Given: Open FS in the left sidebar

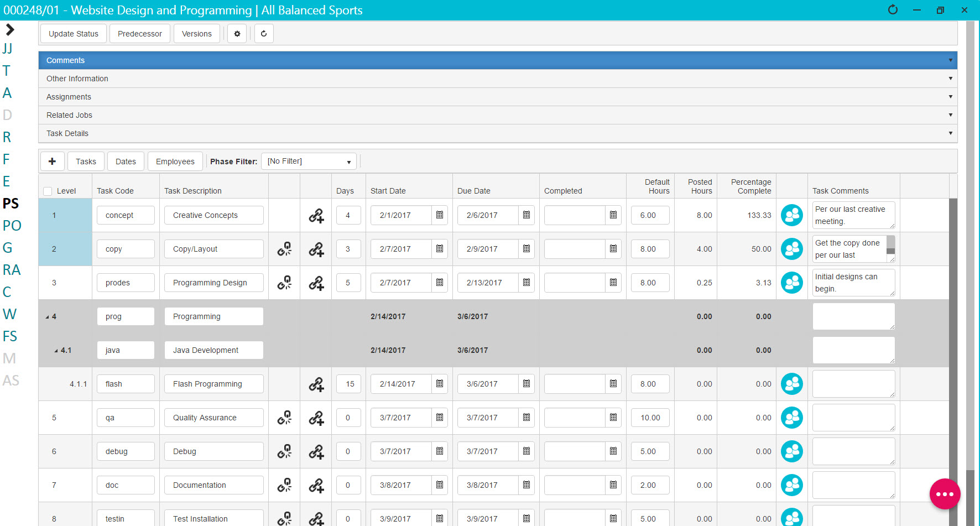Looking at the screenshot, I should [10, 336].
